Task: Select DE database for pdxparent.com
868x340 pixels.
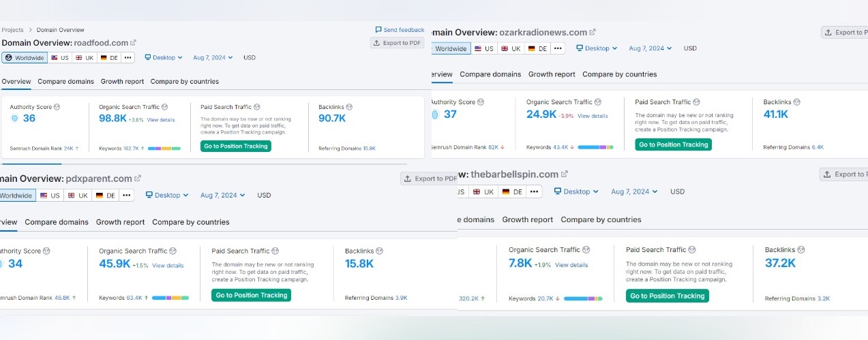Action: coord(106,196)
